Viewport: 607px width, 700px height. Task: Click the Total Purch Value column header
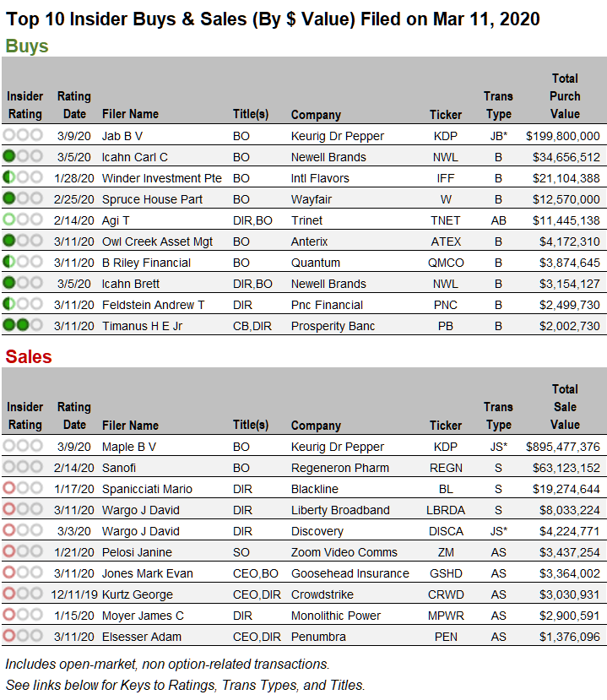(565, 96)
